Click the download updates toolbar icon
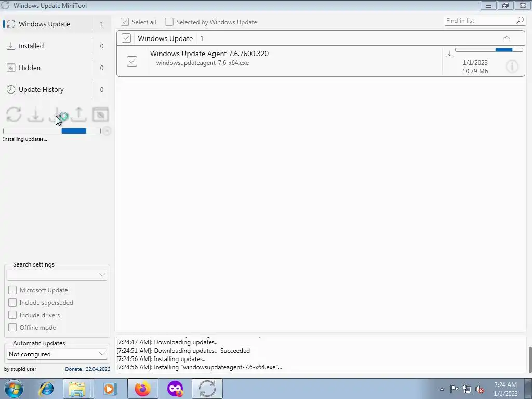 tap(36, 114)
